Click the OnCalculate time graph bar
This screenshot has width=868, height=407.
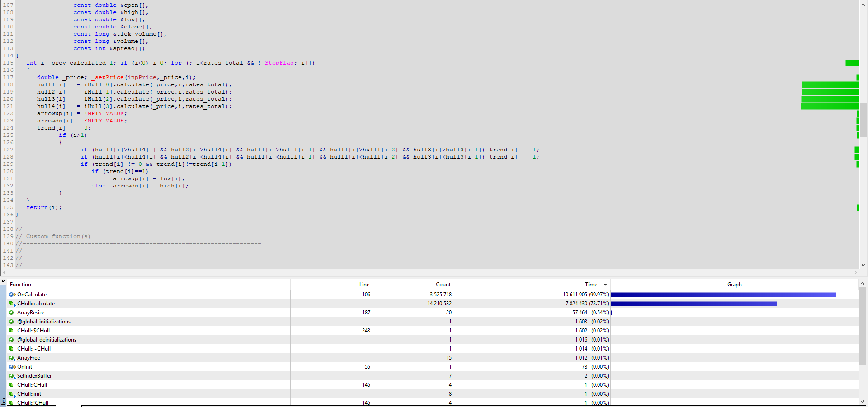point(723,295)
